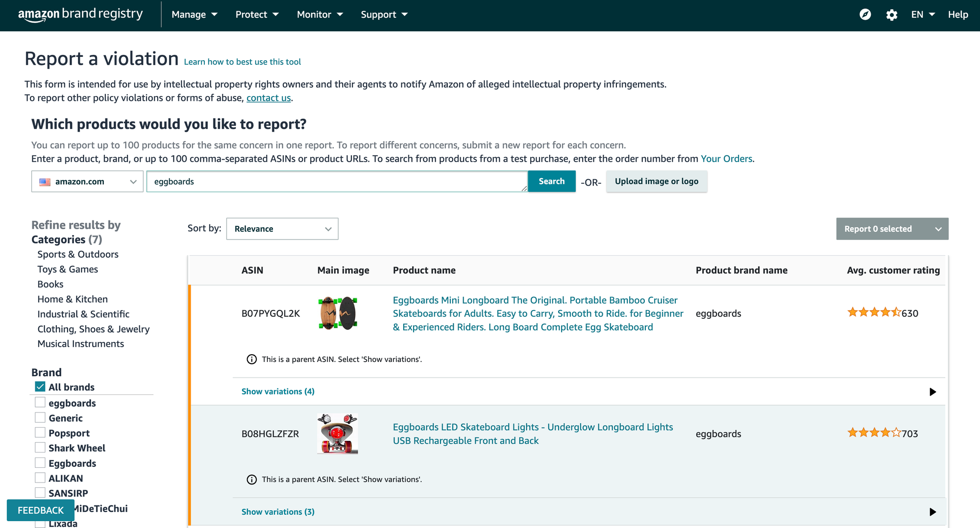Filter by Sports & Outdoors category
Image resolution: width=980 pixels, height=528 pixels.
tap(78, 254)
